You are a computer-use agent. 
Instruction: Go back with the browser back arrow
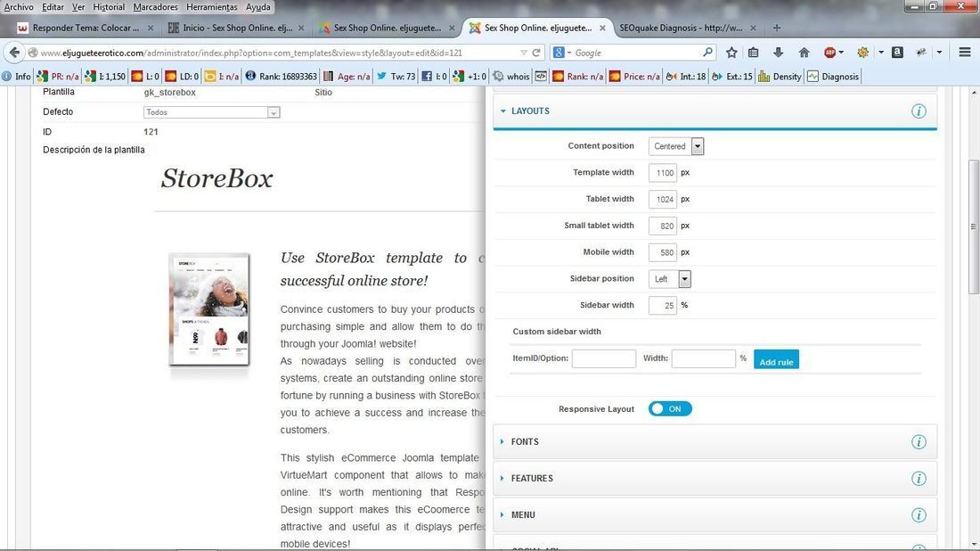coord(14,53)
